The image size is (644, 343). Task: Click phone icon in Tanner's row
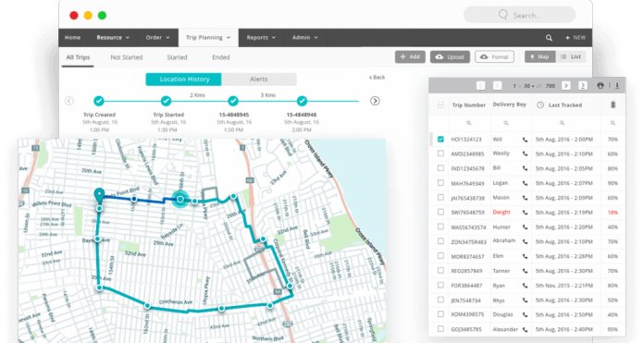tap(525, 271)
